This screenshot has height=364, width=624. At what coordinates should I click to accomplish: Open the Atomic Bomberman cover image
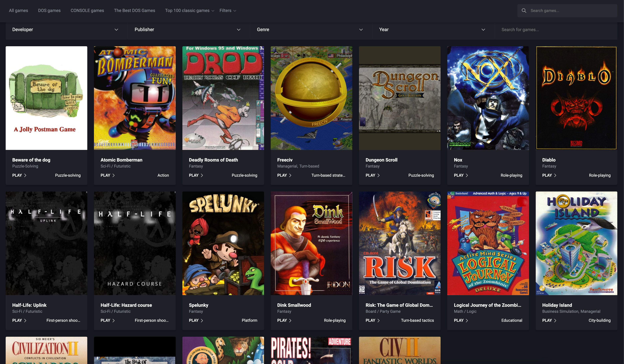point(135,98)
